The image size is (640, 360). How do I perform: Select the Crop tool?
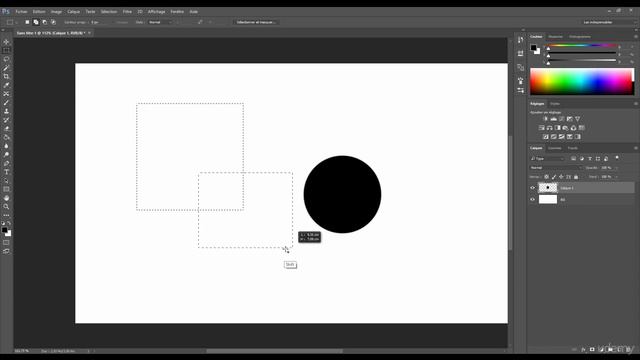click(x=6, y=76)
